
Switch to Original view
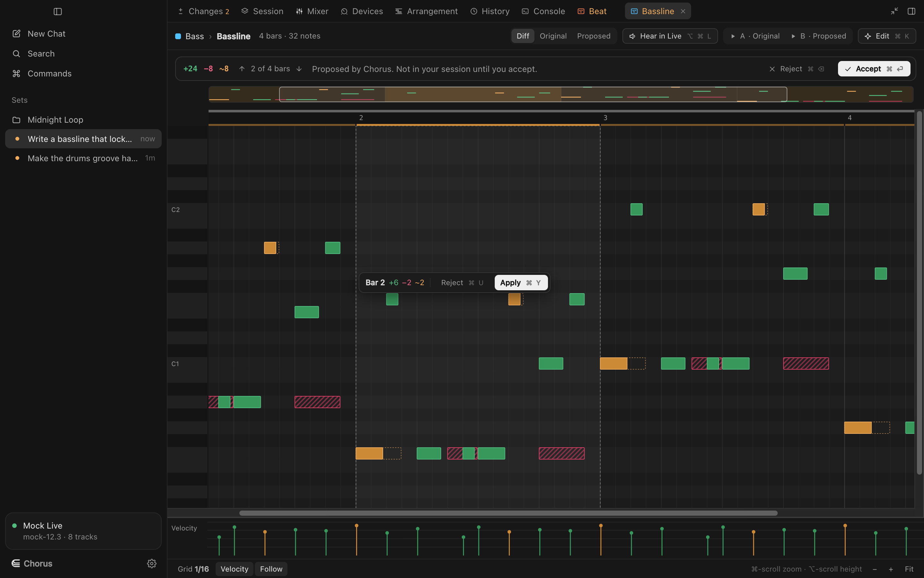click(x=553, y=36)
